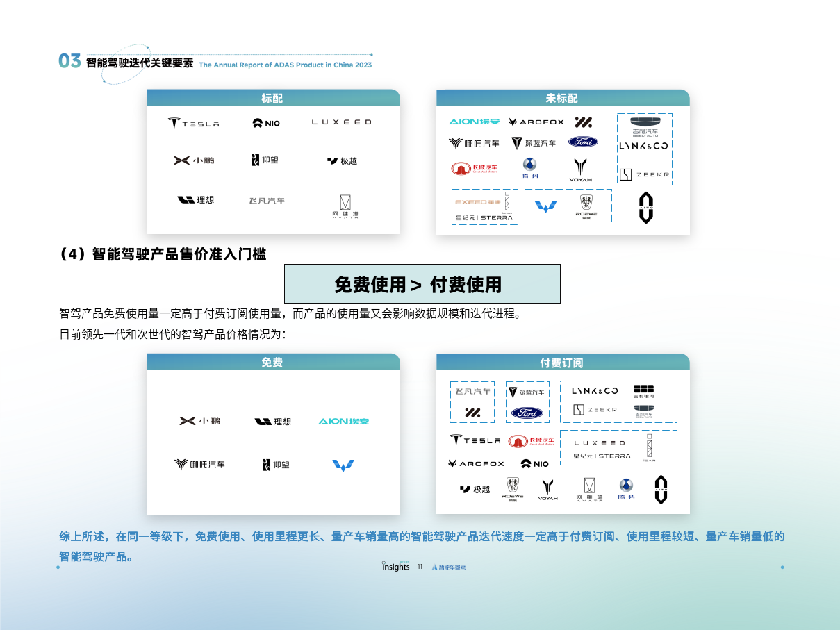Select the page number 11 in the footer
840x630 pixels.
click(x=420, y=567)
